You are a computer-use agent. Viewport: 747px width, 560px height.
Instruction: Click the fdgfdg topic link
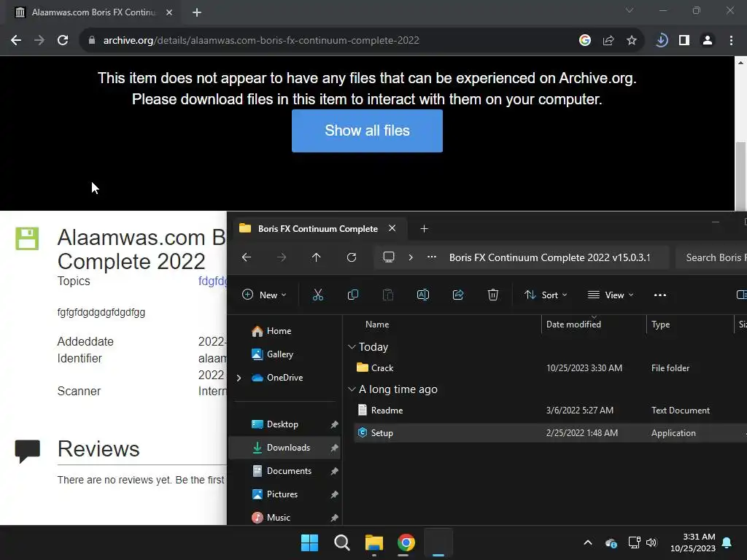point(212,281)
